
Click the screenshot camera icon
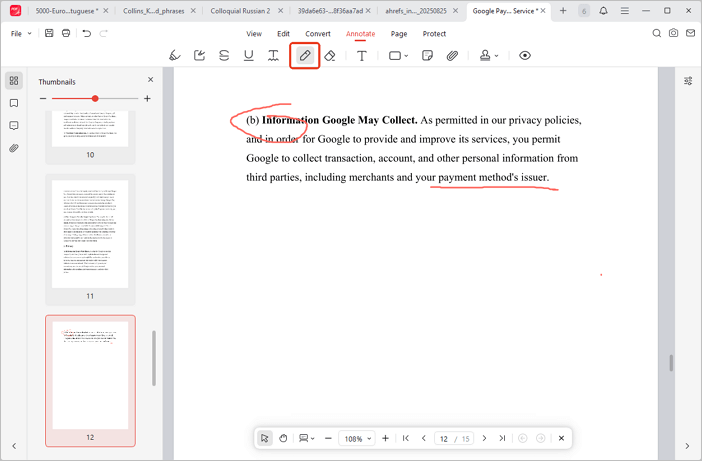point(673,33)
